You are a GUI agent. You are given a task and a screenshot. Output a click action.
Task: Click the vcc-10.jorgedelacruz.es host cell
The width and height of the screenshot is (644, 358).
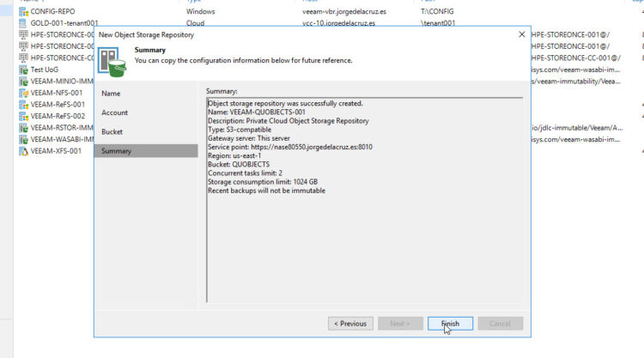(338, 23)
